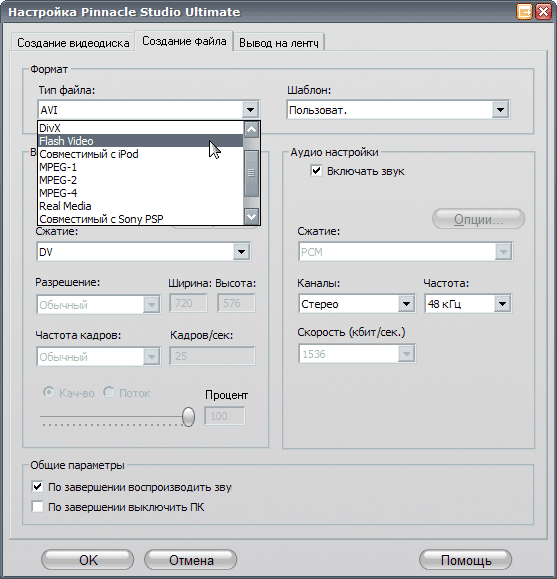The width and height of the screenshot is (557, 579).
Task: Click the list scrollbar up arrow
Action: (x=252, y=129)
